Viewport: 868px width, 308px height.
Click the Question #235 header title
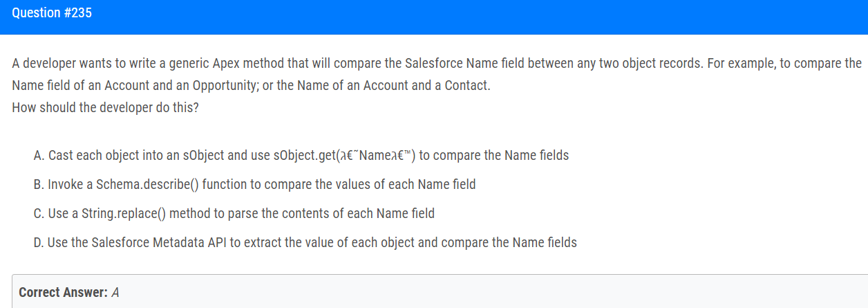tap(52, 14)
